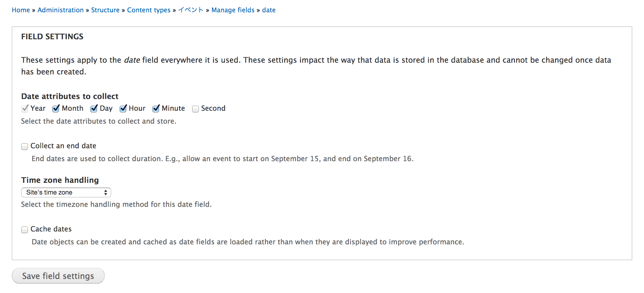Screen dimensions: 644x293
Task: Enable the Second checkbox
Action: 196,109
